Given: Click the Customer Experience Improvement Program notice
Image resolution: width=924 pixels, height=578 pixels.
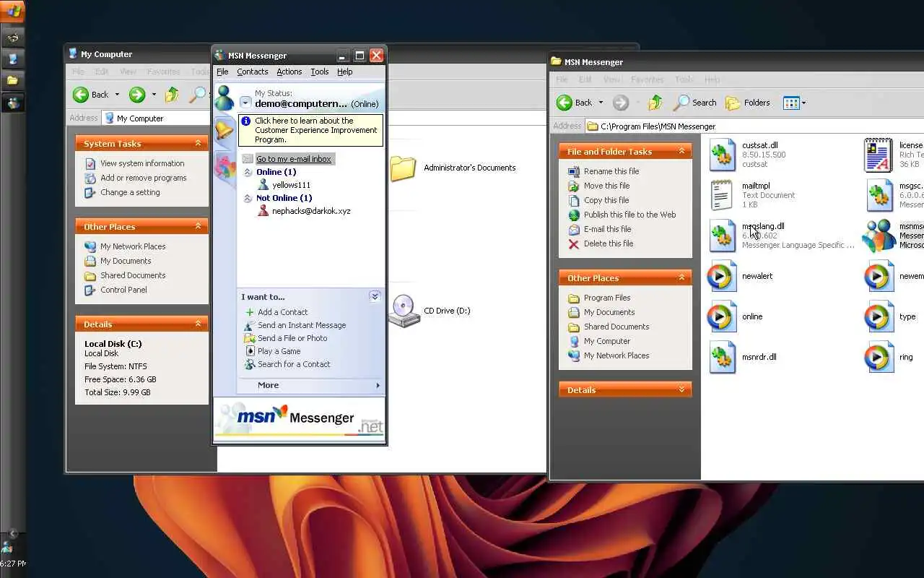Looking at the screenshot, I should pos(311,130).
